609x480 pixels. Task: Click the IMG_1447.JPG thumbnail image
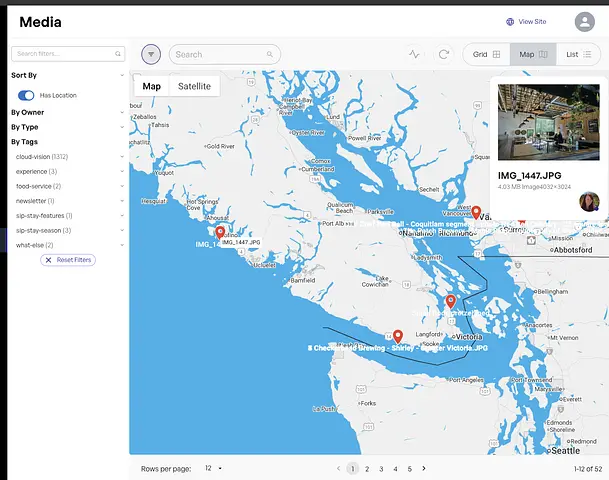(x=548, y=122)
